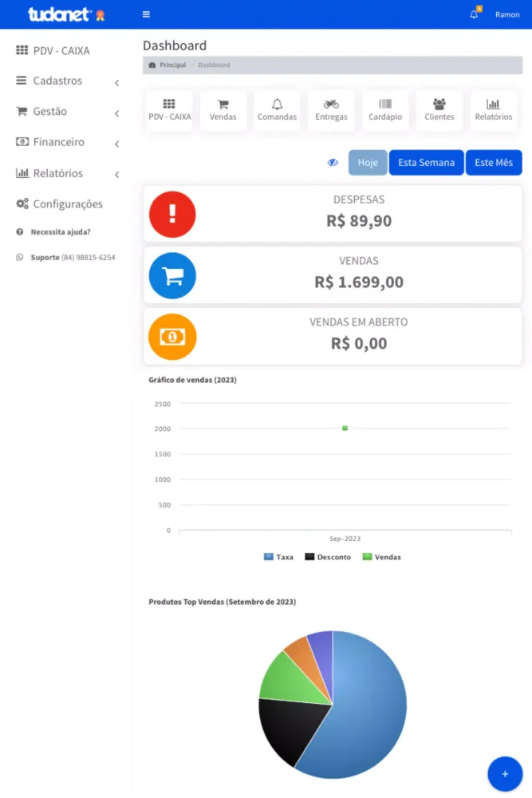Image resolution: width=532 pixels, height=798 pixels.
Task: Click the WhatsApp support icon
Action: pyautogui.click(x=20, y=258)
